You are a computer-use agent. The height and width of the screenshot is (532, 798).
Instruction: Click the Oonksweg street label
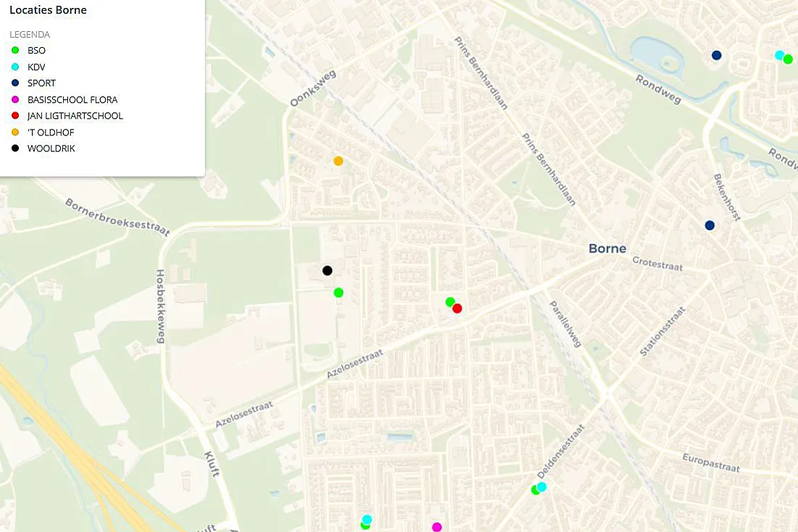coord(314,88)
